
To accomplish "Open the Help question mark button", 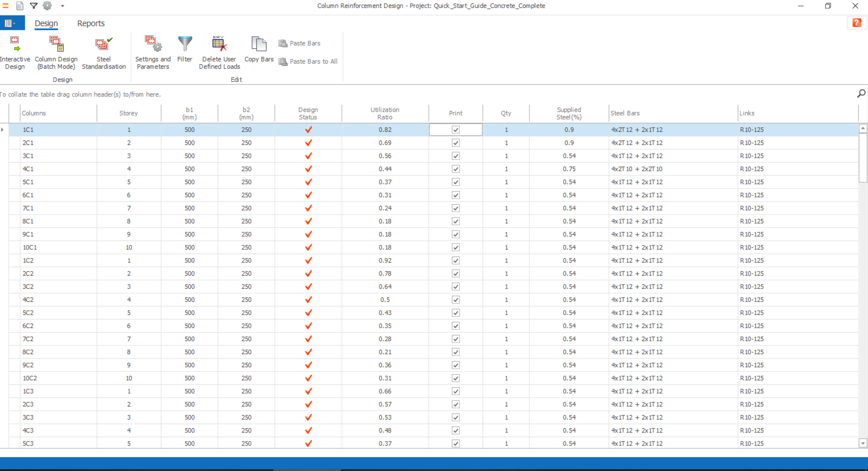I will [x=857, y=23].
